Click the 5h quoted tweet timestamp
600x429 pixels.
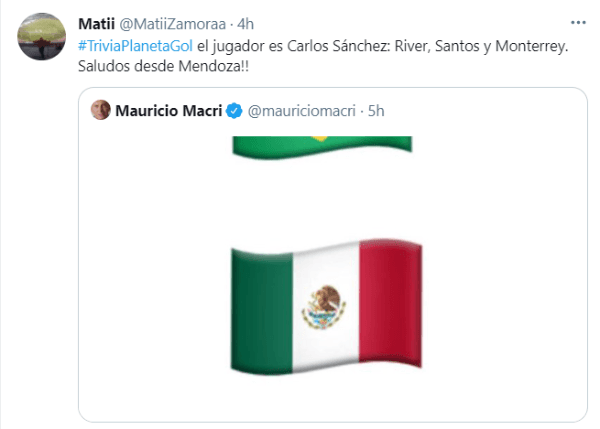tap(377, 110)
